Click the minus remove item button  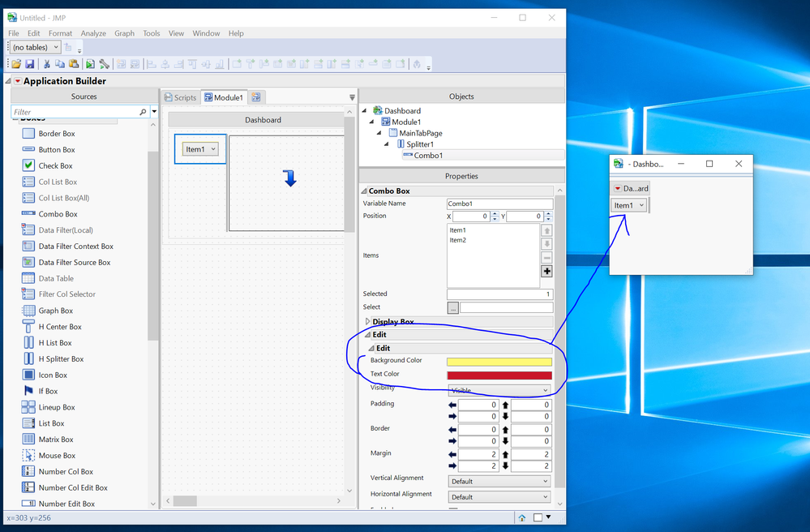pos(546,257)
